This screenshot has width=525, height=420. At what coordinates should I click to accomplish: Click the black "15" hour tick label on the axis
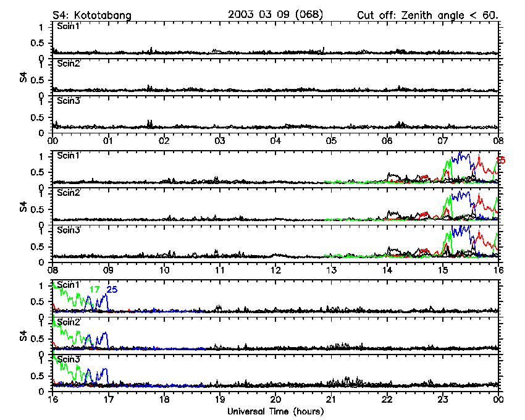coord(443,271)
